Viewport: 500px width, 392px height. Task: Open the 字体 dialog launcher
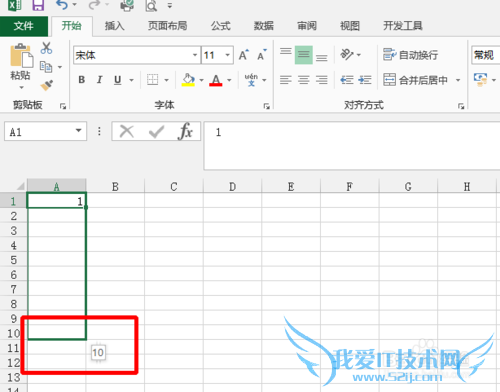[266, 106]
